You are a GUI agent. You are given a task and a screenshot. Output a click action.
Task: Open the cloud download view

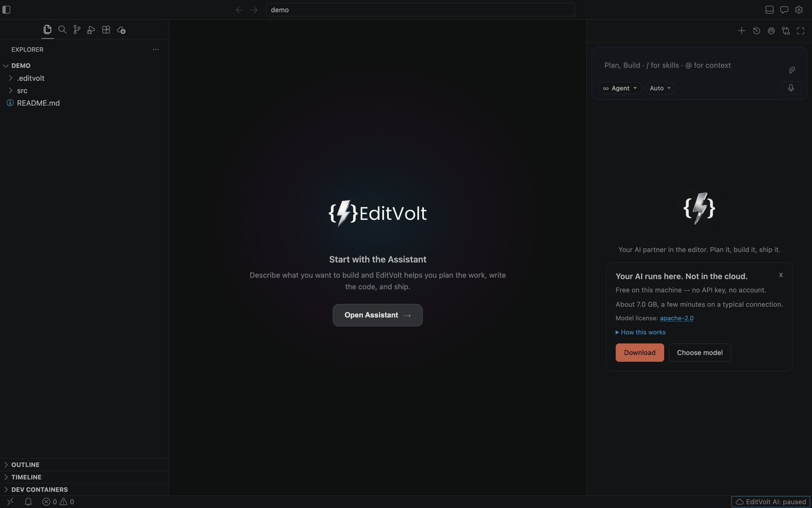[x=121, y=30]
